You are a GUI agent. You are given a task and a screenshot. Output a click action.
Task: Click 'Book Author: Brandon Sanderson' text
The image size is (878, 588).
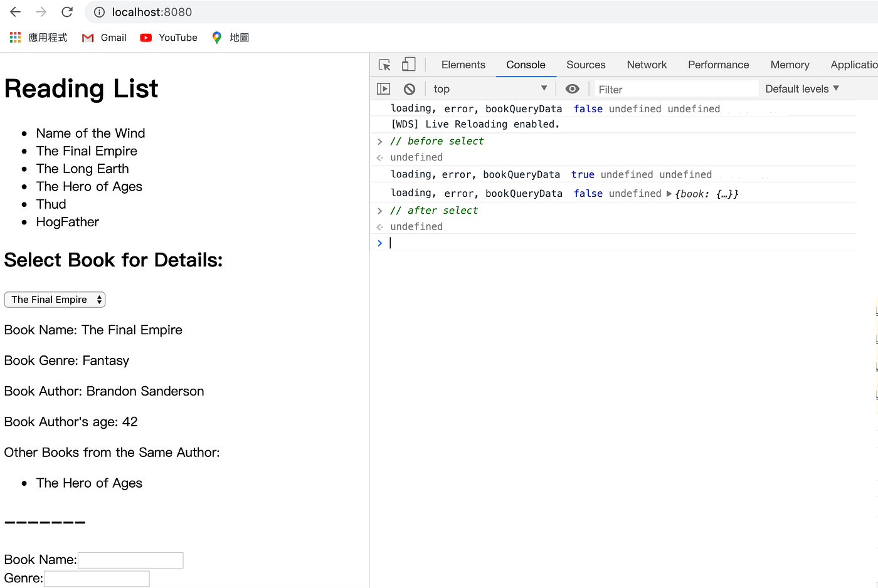tap(104, 391)
